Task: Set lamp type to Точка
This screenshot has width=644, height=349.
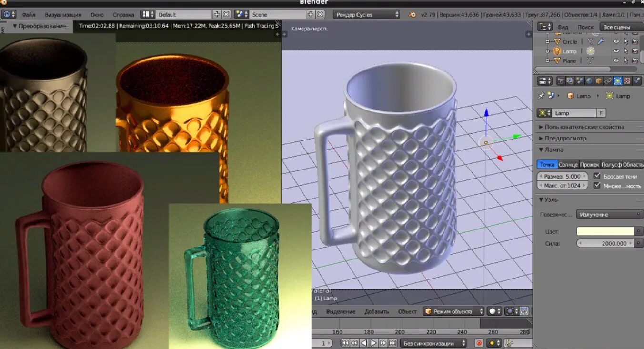Action: pos(547,164)
